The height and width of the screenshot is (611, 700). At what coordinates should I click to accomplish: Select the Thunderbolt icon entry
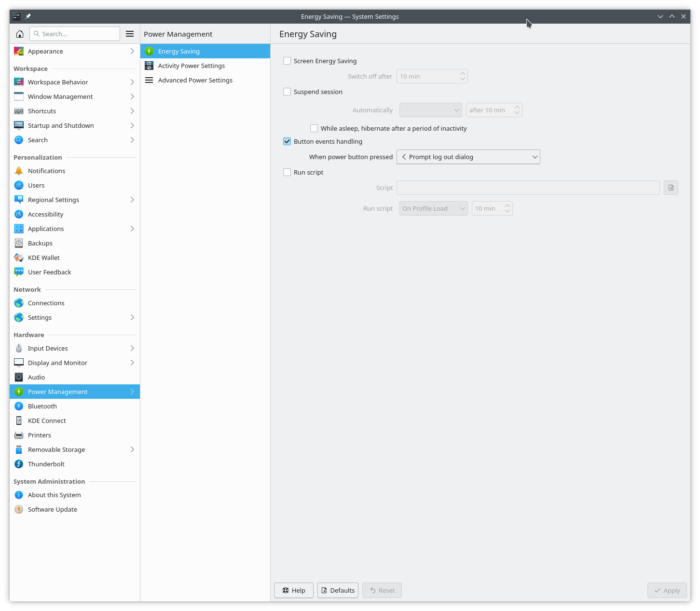pyautogui.click(x=19, y=464)
